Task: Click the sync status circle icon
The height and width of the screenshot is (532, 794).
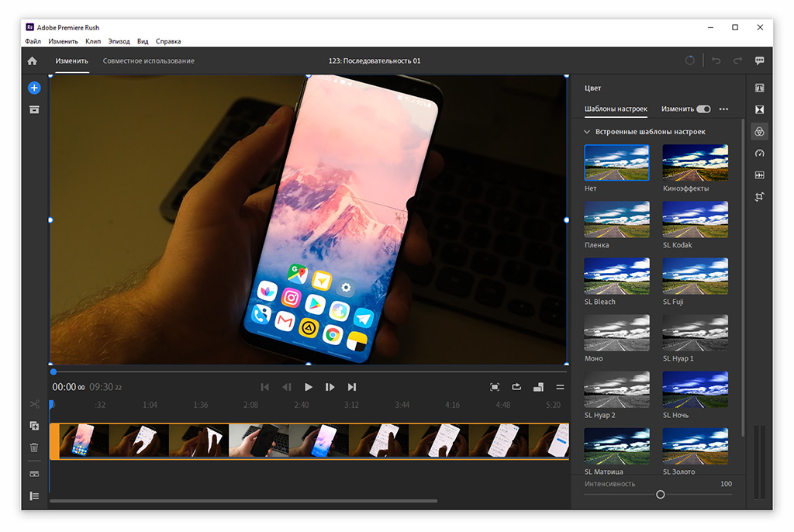Action: 689,60
